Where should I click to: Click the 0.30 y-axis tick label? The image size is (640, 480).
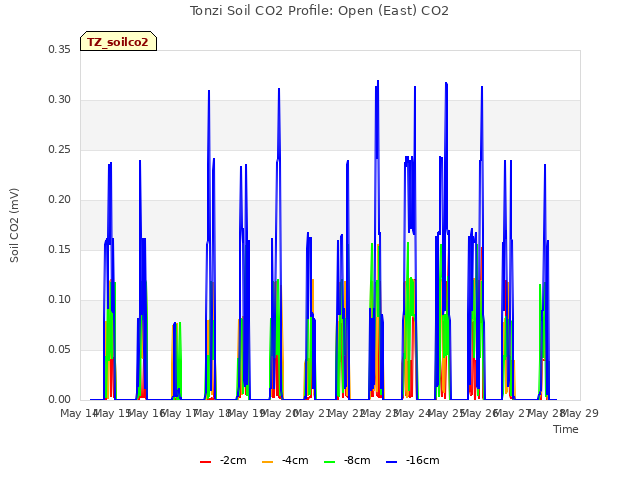click(59, 100)
